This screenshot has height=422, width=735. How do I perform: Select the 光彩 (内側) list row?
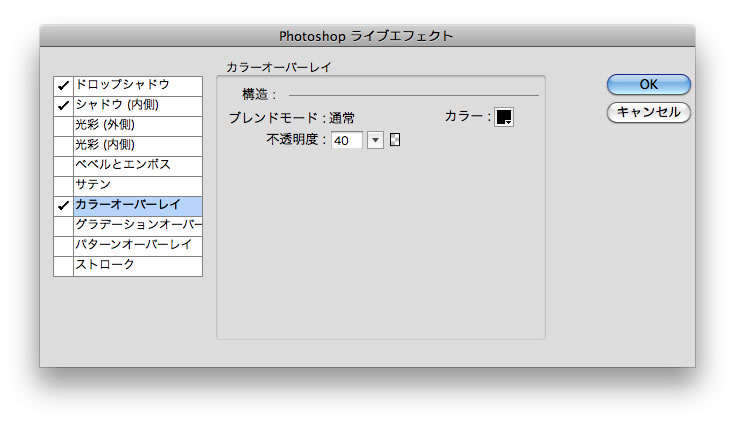click(x=138, y=146)
